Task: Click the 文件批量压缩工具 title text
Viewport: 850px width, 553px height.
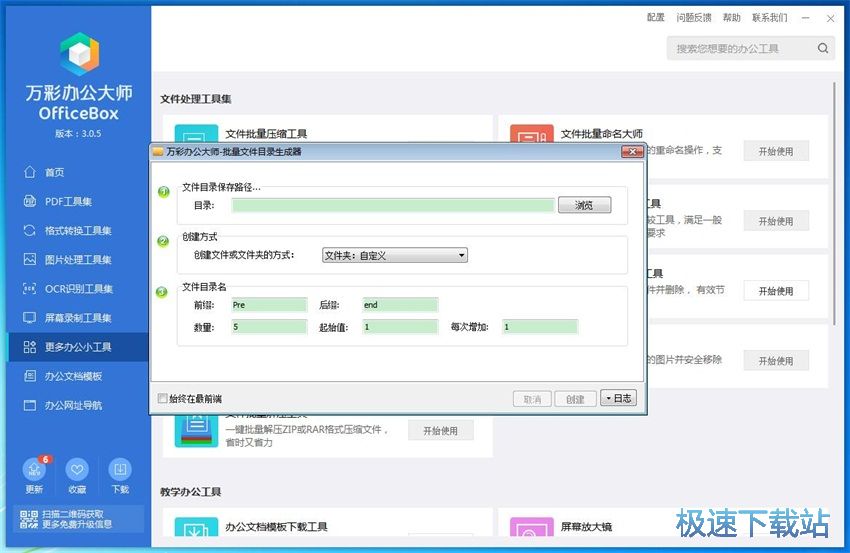Action: pos(266,134)
